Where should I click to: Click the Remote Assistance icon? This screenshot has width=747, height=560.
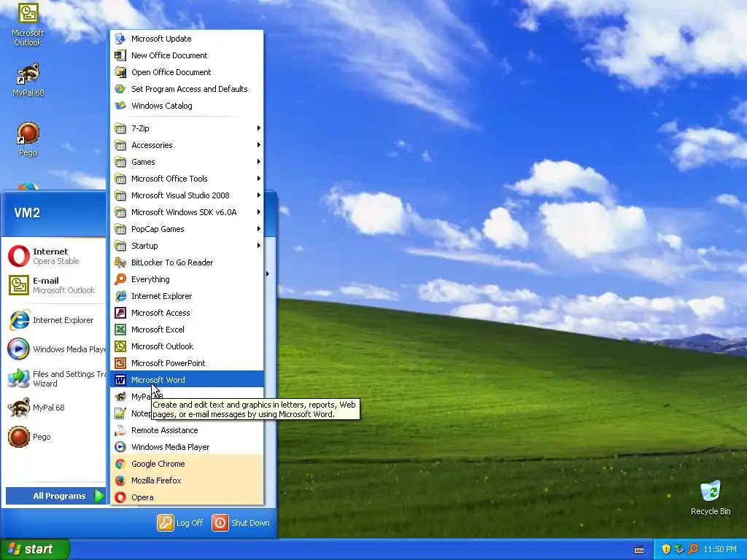click(x=120, y=430)
